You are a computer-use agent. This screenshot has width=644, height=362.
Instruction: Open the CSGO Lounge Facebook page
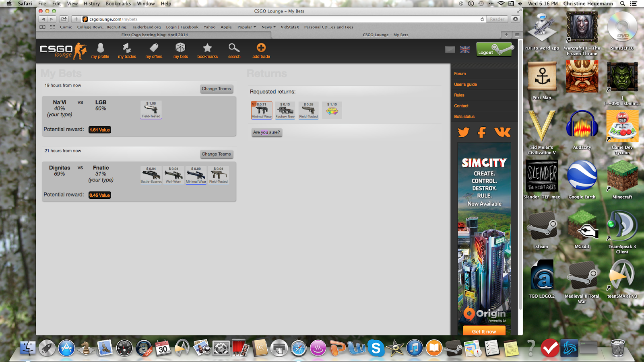(x=482, y=132)
